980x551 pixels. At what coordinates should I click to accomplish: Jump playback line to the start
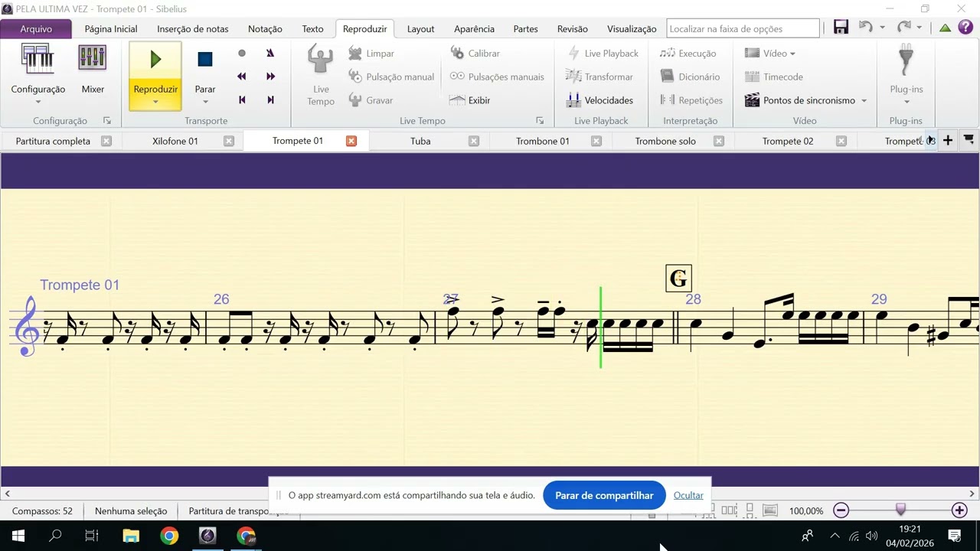[x=242, y=99]
